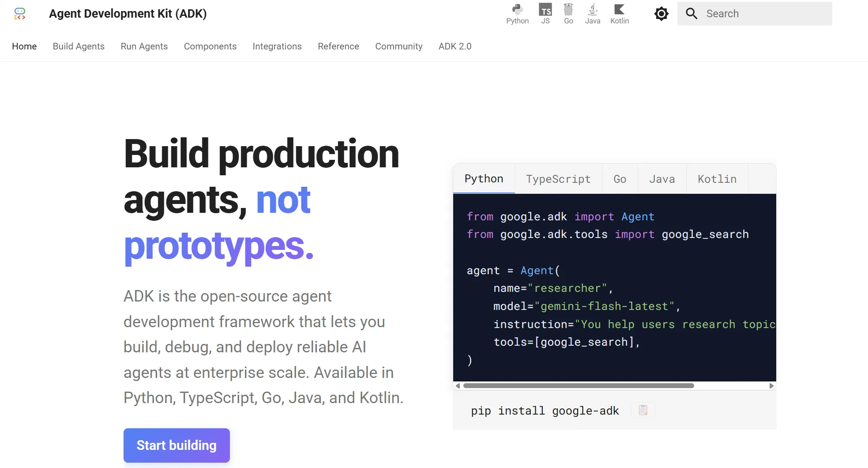This screenshot has height=468, width=868.
Task: Toggle the light/dark theme icon
Action: 661,14
